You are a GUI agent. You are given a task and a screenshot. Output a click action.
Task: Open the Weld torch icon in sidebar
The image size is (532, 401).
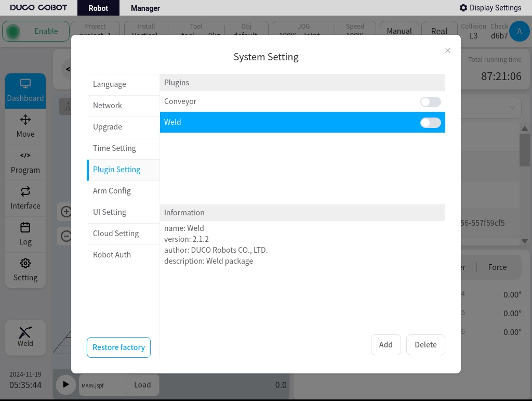[x=25, y=332]
